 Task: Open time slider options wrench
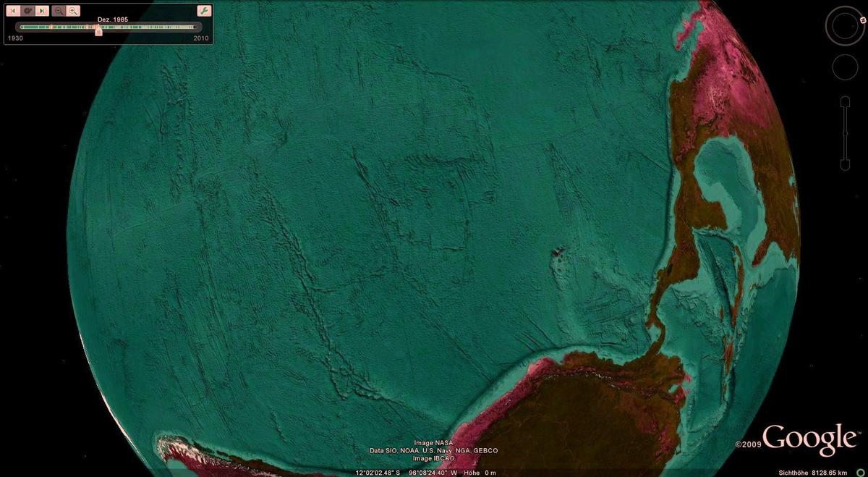pyautogui.click(x=203, y=11)
